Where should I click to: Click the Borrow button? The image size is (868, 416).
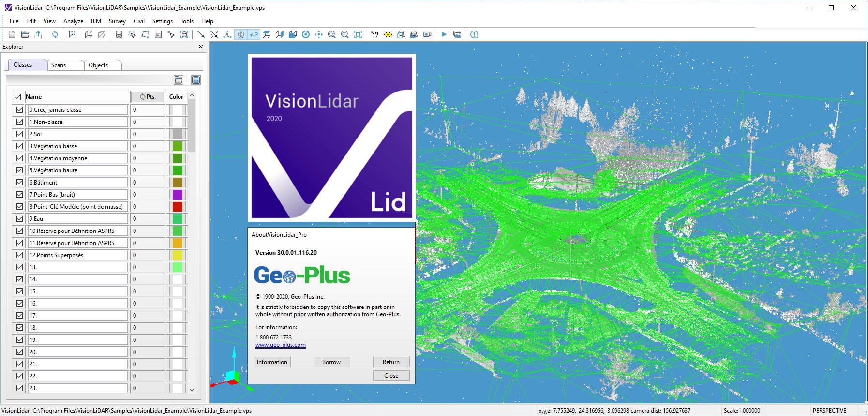(331, 362)
